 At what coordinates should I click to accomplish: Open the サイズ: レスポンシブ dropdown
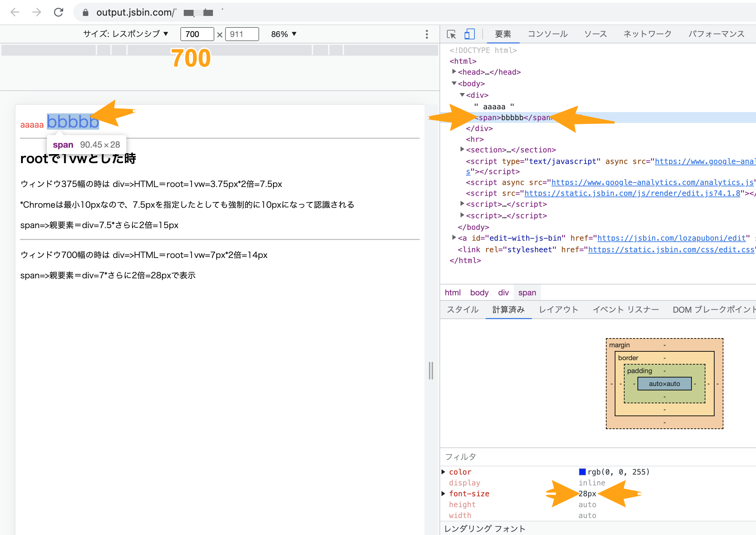(x=126, y=34)
